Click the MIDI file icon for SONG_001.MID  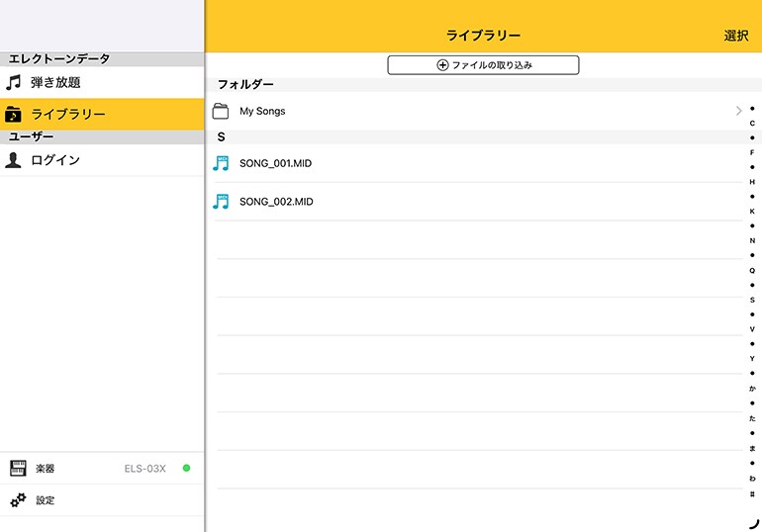click(221, 163)
